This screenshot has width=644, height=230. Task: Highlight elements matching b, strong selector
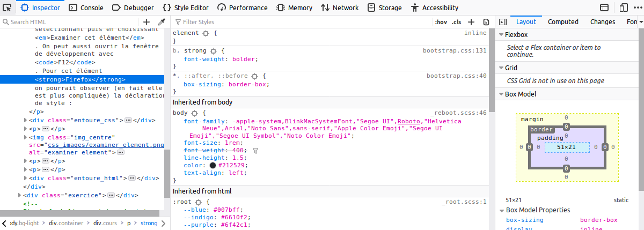(213, 51)
